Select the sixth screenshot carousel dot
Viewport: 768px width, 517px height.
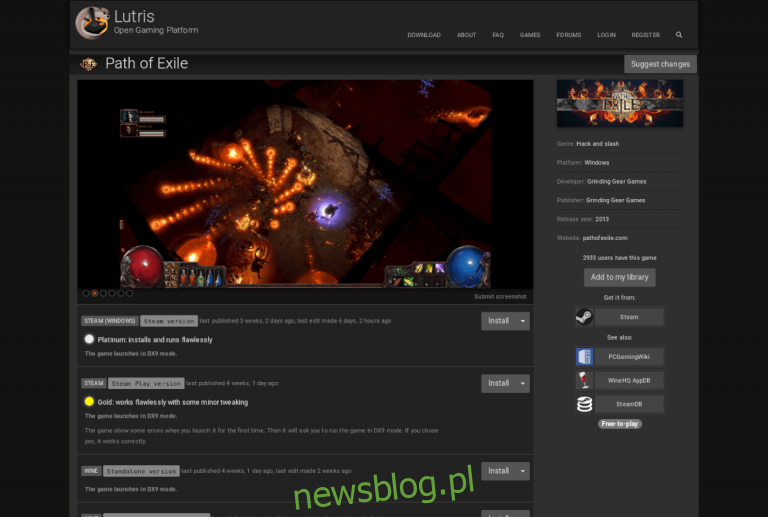click(130, 293)
